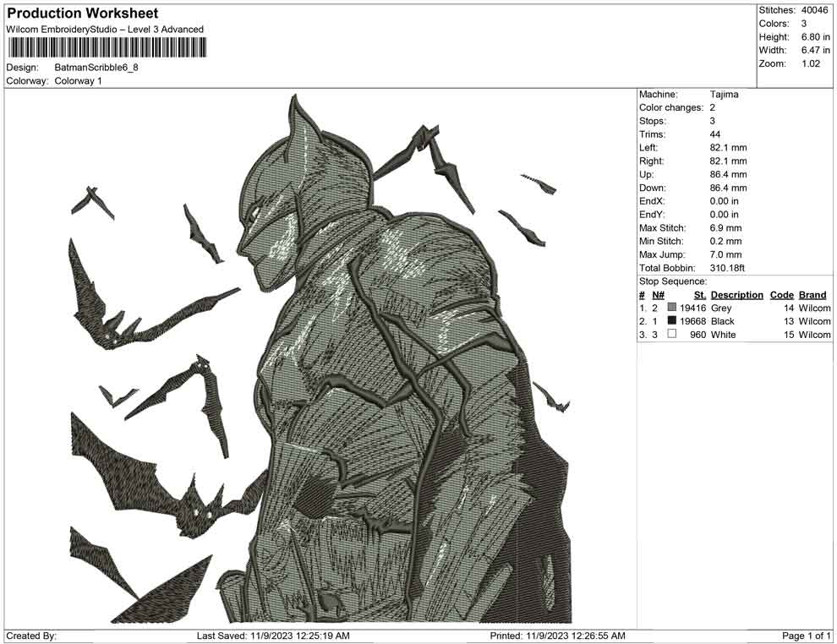Select the Code column header
Screen dimensions: 837x644
tap(782, 295)
